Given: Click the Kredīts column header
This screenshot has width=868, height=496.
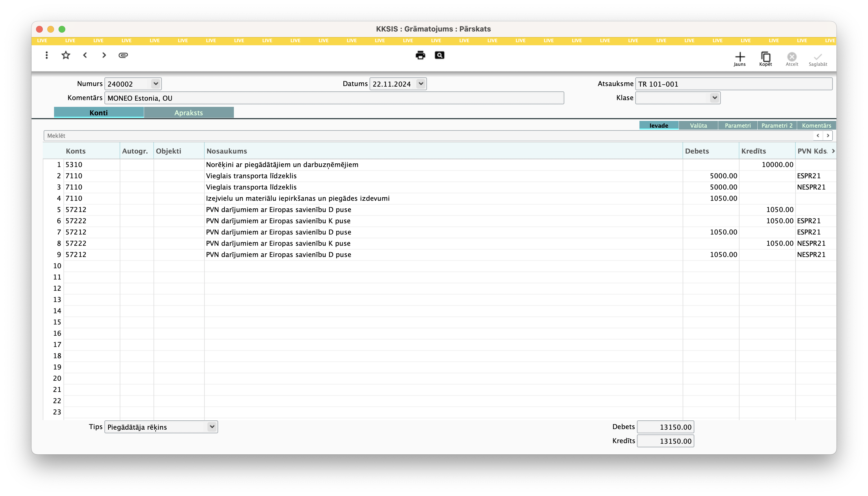Looking at the screenshot, I should click(x=767, y=151).
